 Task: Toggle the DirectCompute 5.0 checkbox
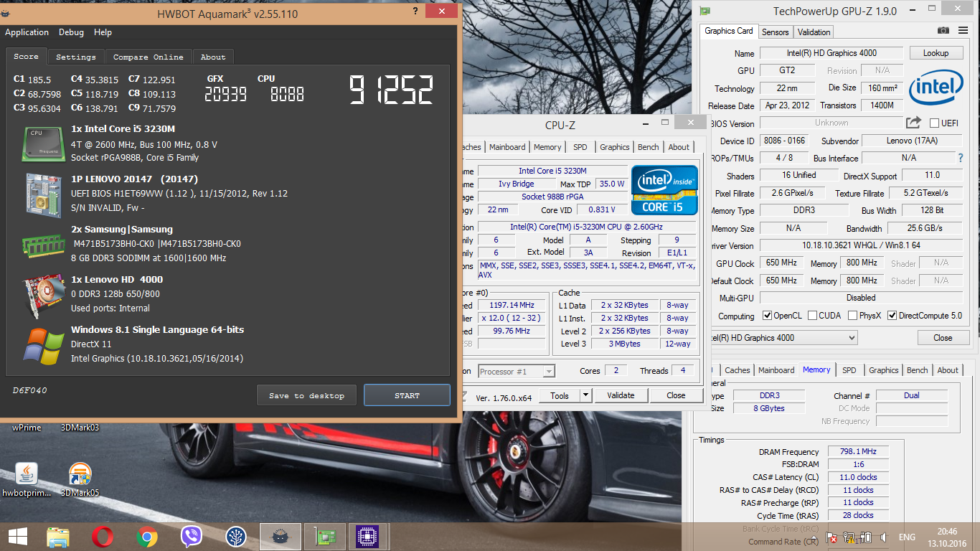coord(892,316)
